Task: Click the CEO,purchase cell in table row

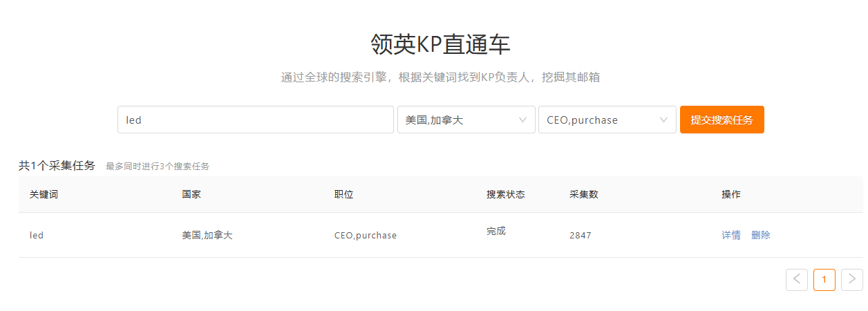Action: click(366, 235)
